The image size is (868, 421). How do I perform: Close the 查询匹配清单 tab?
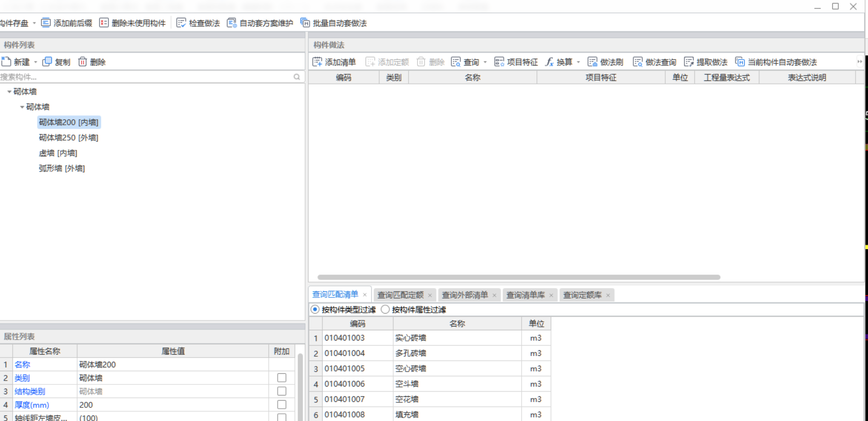[x=365, y=295]
